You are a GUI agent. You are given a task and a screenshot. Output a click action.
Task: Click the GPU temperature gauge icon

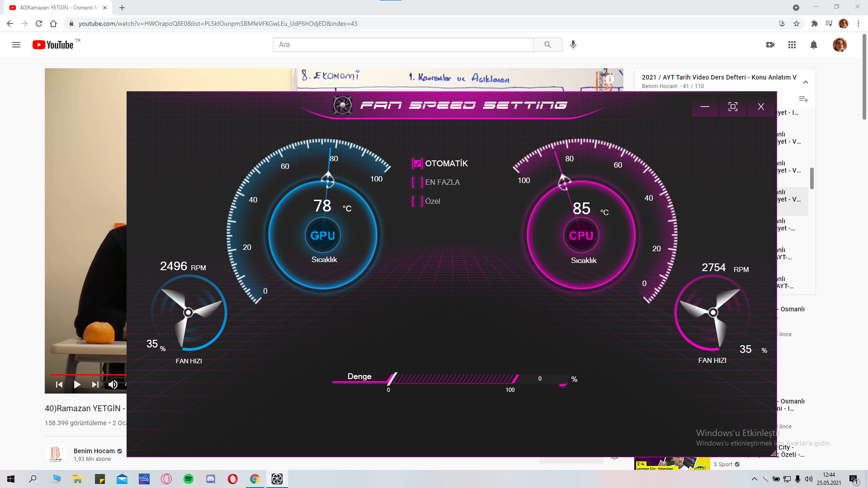(322, 235)
